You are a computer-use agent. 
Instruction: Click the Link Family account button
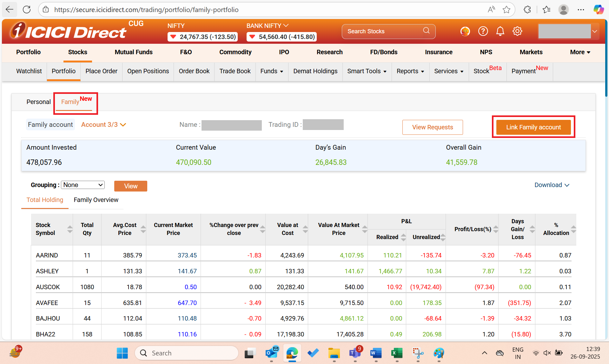click(533, 127)
